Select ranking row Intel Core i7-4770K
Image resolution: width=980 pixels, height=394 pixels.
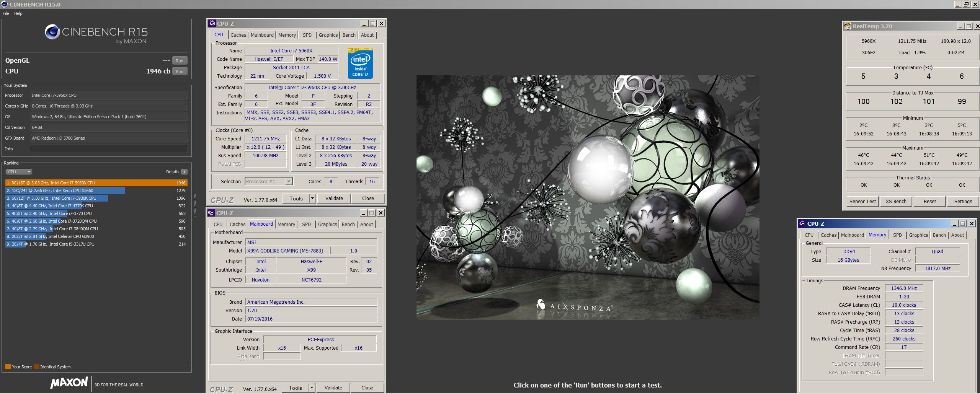tap(96, 206)
